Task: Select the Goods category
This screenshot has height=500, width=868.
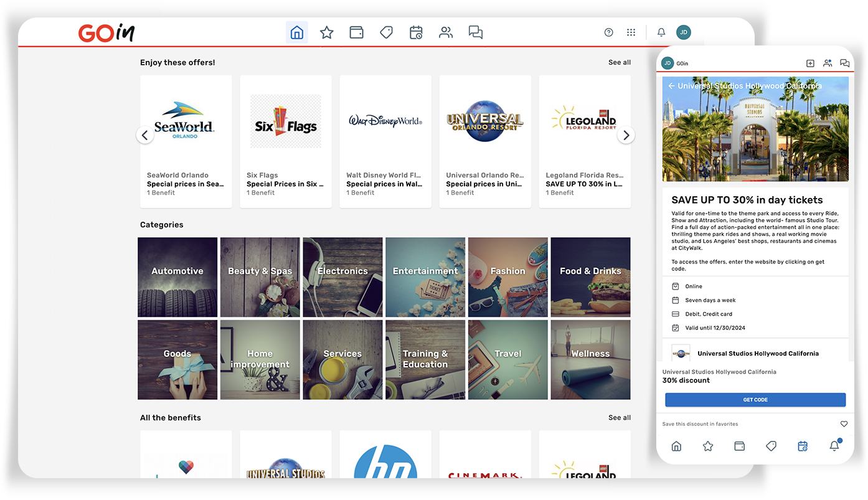Action: point(177,360)
